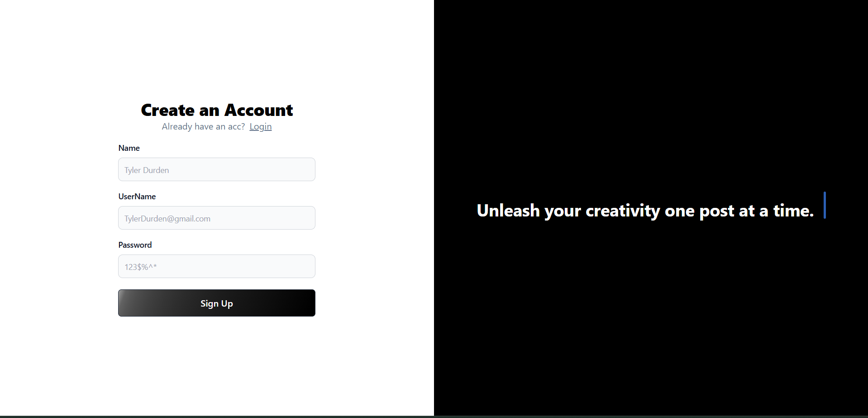
Task: Click the TylerDurden@gmail.com placeholder text
Action: click(167, 219)
